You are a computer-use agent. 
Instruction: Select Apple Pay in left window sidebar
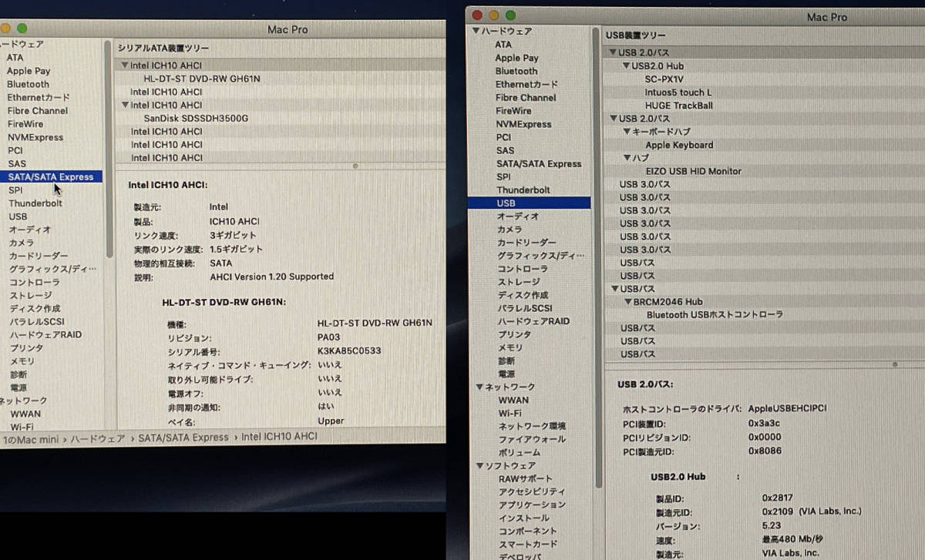point(29,71)
